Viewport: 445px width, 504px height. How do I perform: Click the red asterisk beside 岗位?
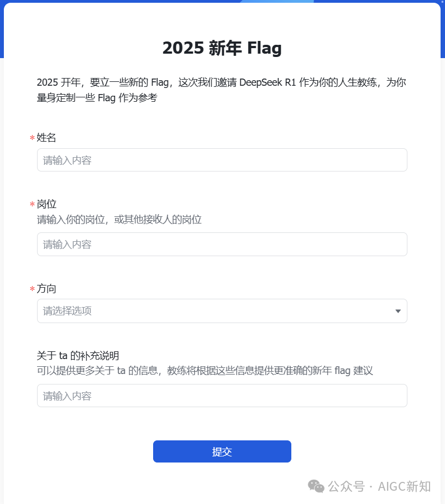click(32, 205)
